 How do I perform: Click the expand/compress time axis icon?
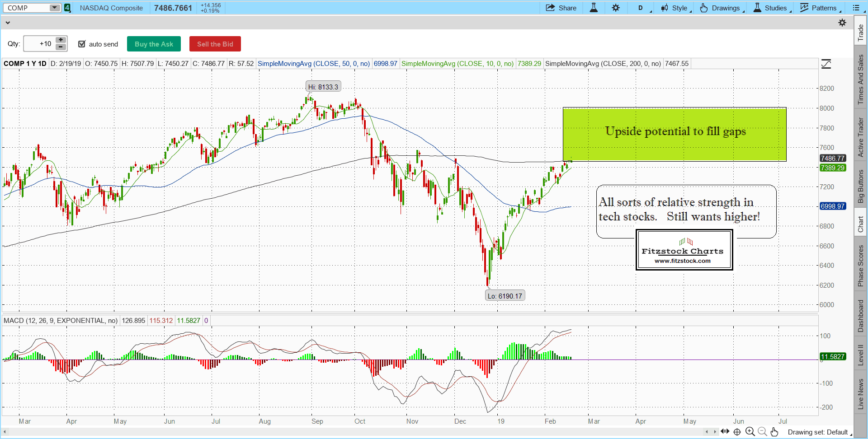point(725,432)
